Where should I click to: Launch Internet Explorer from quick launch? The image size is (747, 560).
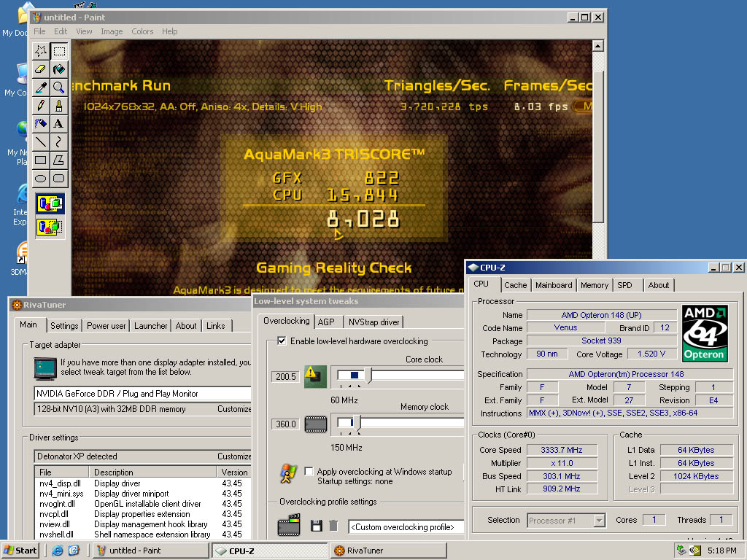click(x=58, y=551)
